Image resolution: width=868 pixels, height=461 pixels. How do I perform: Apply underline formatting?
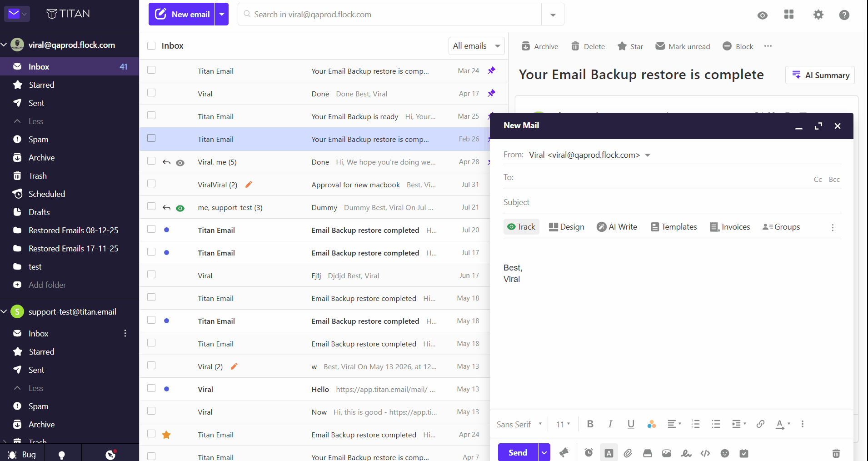tap(631, 424)
